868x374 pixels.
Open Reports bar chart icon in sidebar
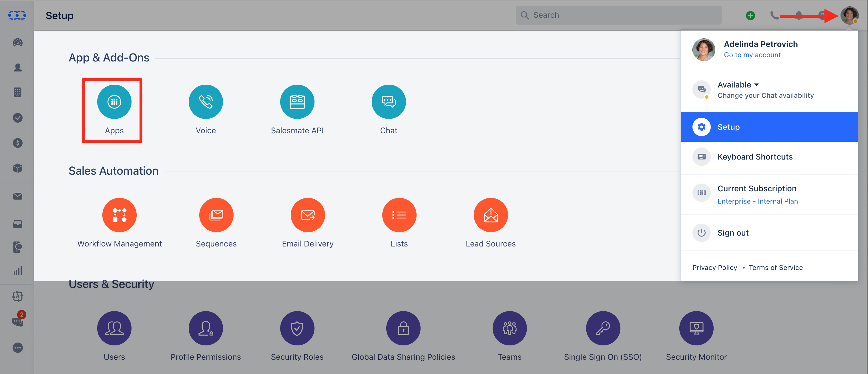(x=17, y=271)
